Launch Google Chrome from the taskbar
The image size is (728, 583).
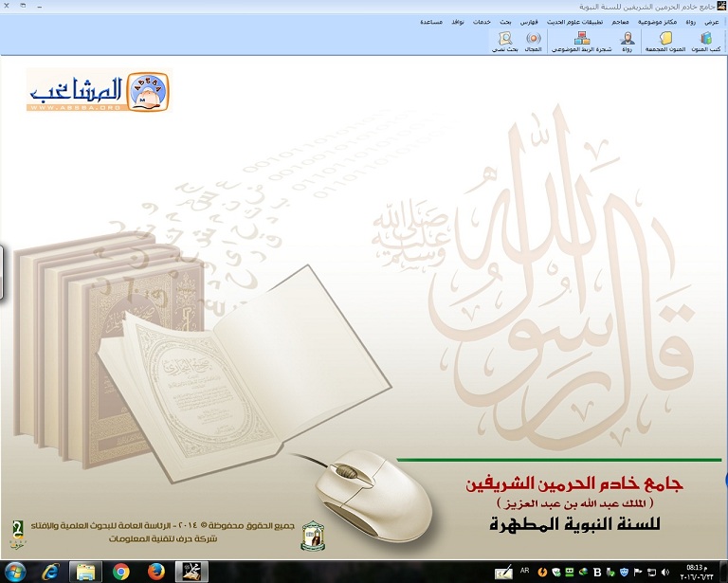tap(120, 572)
